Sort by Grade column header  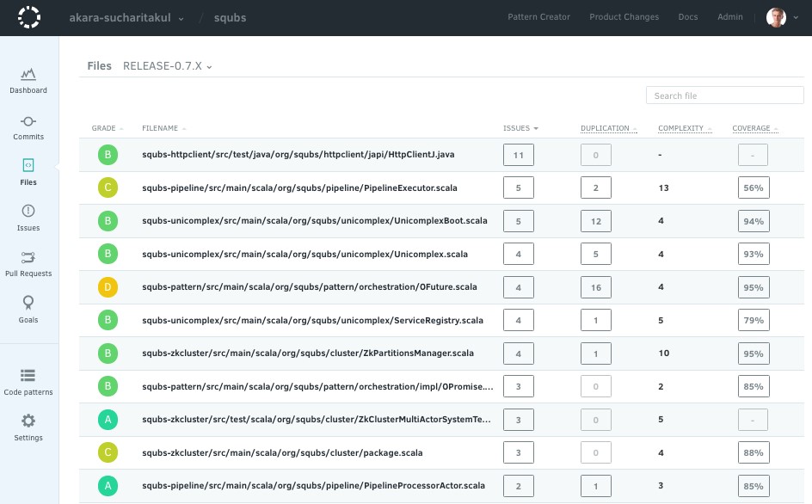click(107, 129)
